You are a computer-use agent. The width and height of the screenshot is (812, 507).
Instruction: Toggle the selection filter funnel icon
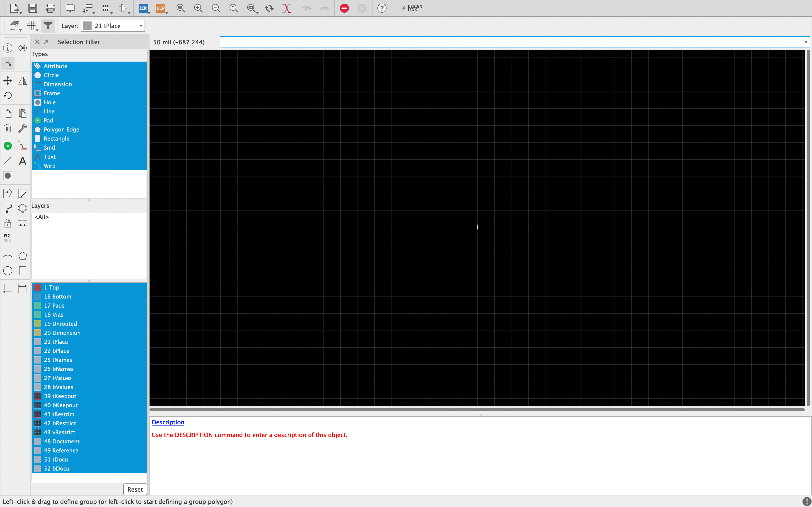48,26
